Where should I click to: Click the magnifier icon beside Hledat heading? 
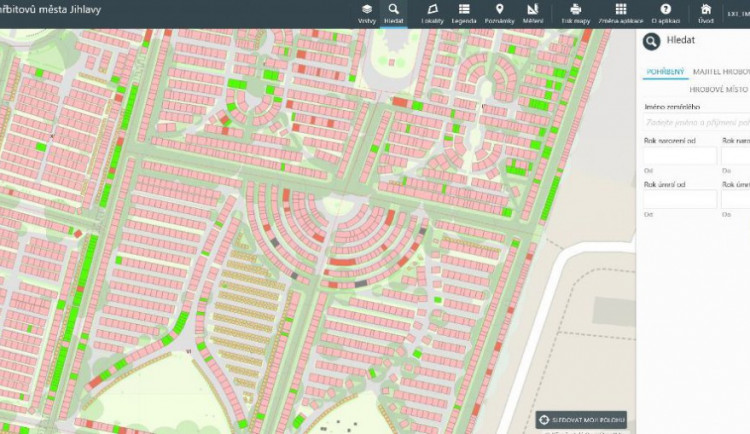coord(651,41)
